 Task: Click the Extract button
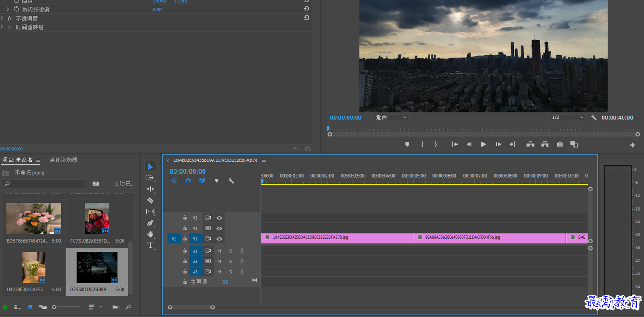pos(545,144)
